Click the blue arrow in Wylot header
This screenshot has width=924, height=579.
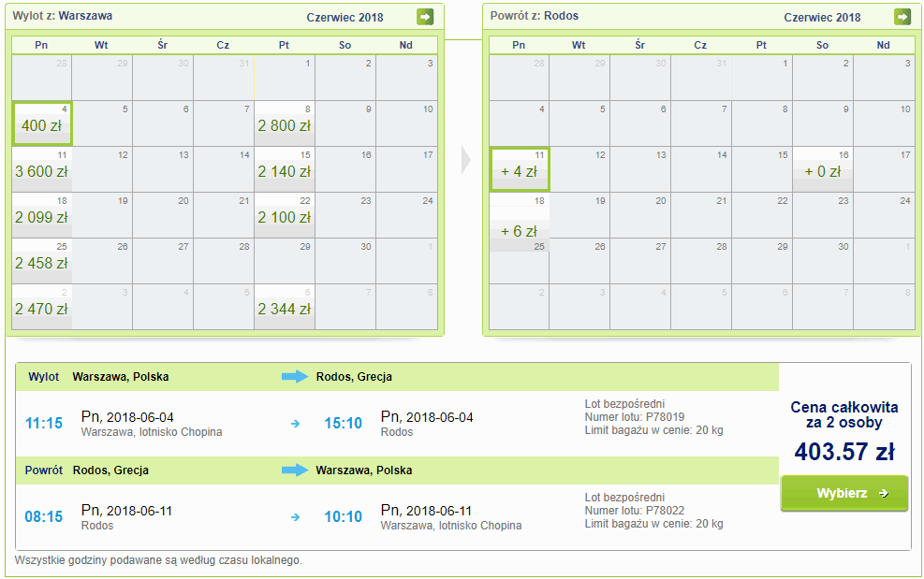click(295, 377)
